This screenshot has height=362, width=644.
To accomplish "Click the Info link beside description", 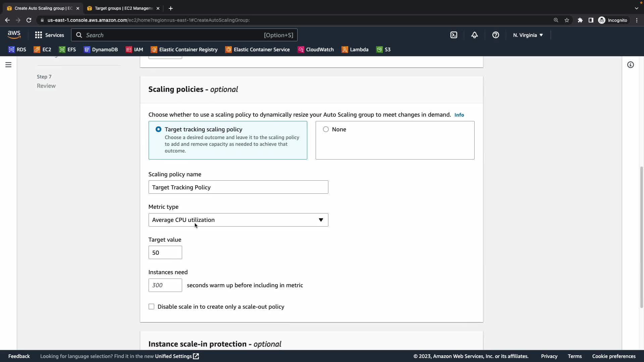I will pyautogui.click(x=459, y=115).
